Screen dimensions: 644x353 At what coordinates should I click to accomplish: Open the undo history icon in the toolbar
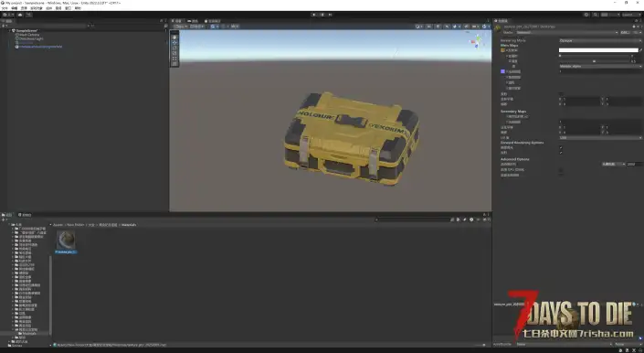(586, 15)
